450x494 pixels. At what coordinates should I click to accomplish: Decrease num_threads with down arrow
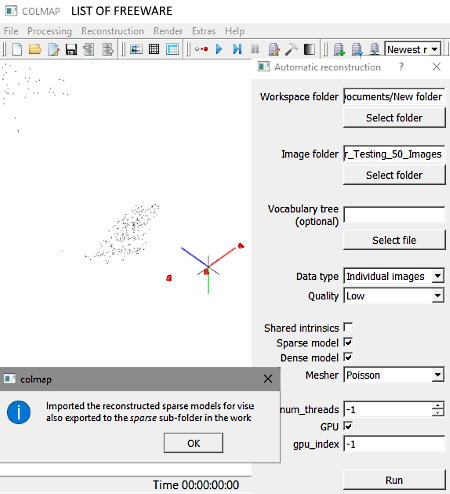[438, 413]
